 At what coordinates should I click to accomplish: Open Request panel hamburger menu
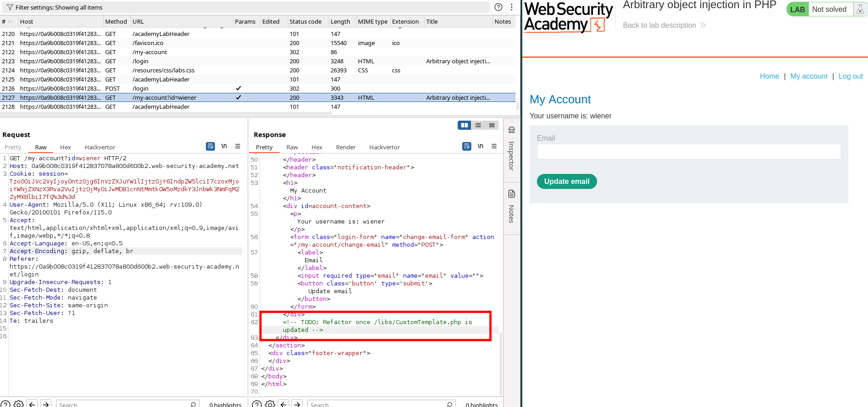(x=238, y=146)
